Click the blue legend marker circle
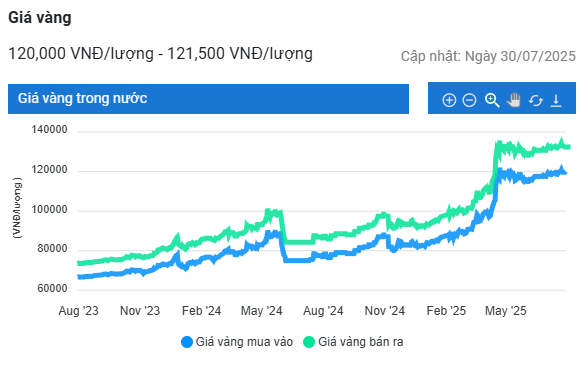588x369 pixels. (187, 342)
